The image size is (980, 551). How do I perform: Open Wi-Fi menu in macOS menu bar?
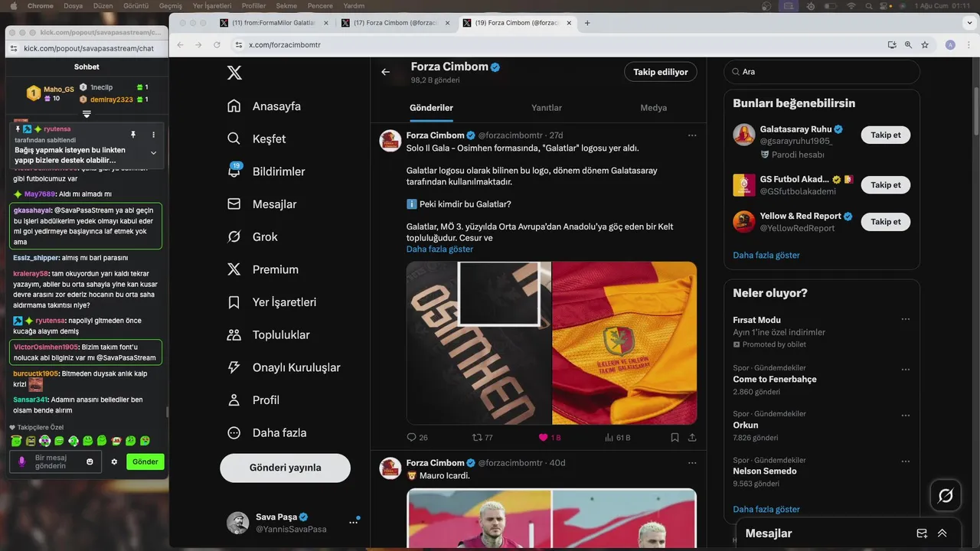pyautogui.click(x=851, y=5)
